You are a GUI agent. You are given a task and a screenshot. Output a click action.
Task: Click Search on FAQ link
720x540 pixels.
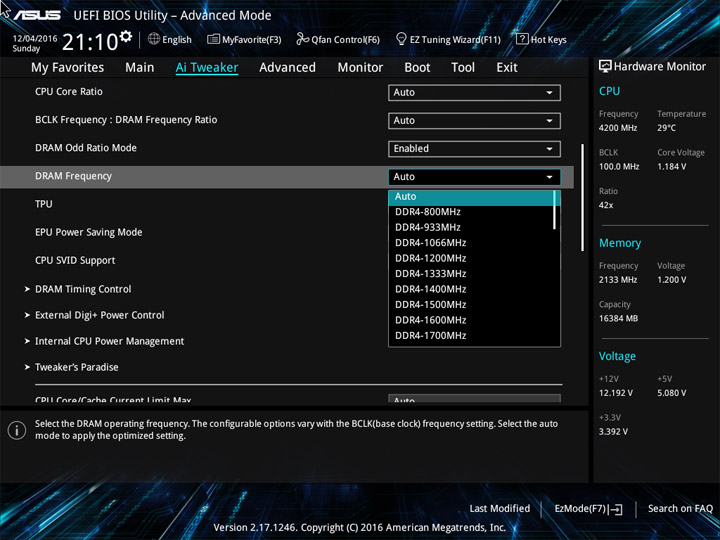pyautogui.click(x=680, y=509)
